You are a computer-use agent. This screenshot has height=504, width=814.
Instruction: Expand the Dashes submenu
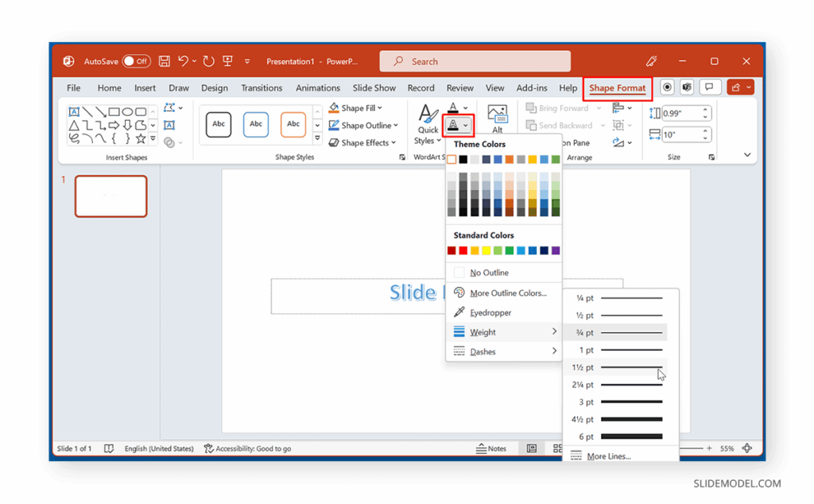coord(503,351)
